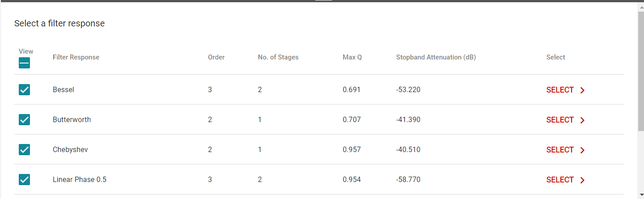Uncheck the Linear Phase 0.5 view checkbox
This screenshot has height=199, width=644.
(x=24, y=180)
